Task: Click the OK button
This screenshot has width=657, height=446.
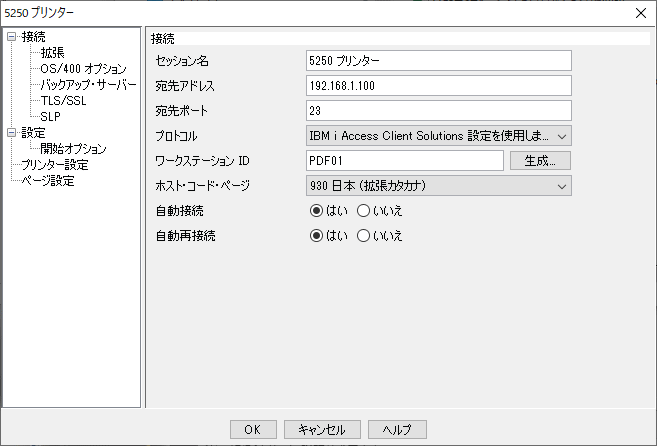Action: pos(253,430)
